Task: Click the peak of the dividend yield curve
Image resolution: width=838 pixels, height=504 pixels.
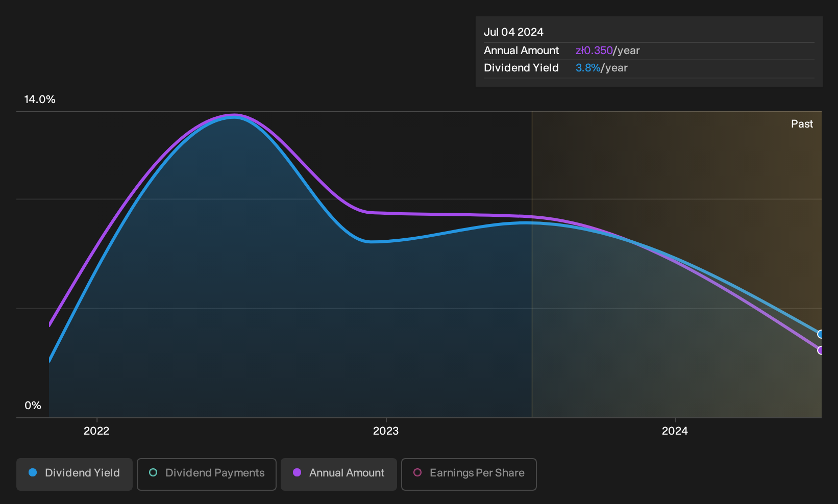Action: tap(234, 117)
